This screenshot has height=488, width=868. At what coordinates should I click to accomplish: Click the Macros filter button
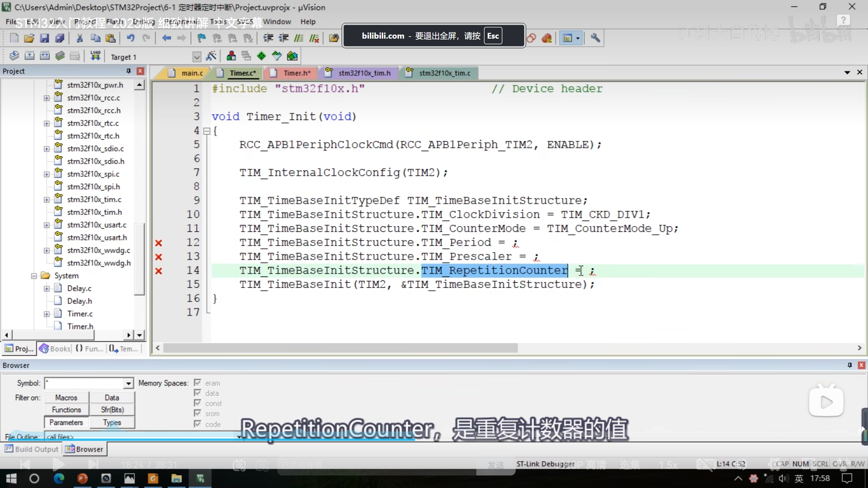[x=66, y=398]
